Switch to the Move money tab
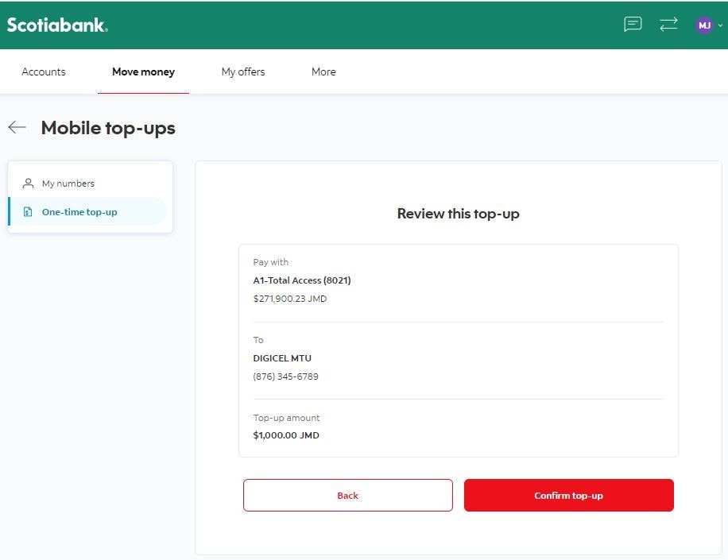Image resolution: width=728 pixels, height=560 pixels. [x=144, y=72]
